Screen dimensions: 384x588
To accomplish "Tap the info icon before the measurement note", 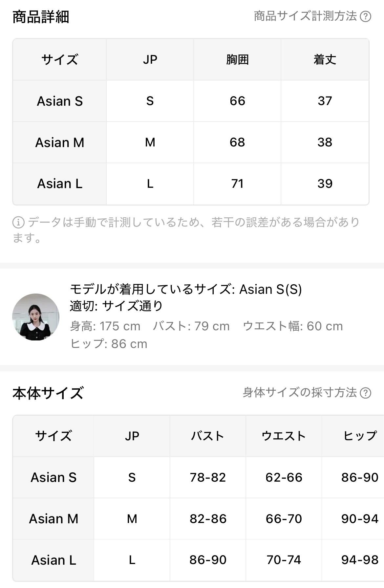I will click(18, 223).
